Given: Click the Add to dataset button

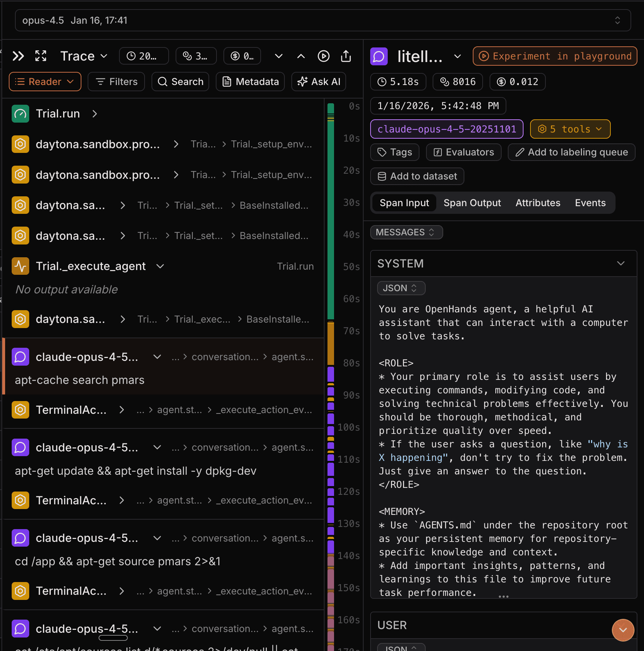Looking at the screenshot, I should [x=417, y=176].
